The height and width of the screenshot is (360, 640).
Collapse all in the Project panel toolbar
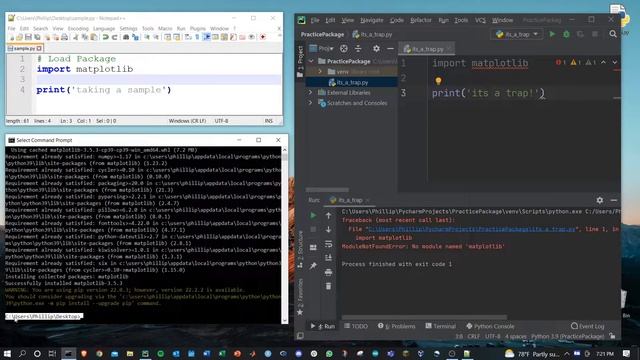[x=358, y=49]
